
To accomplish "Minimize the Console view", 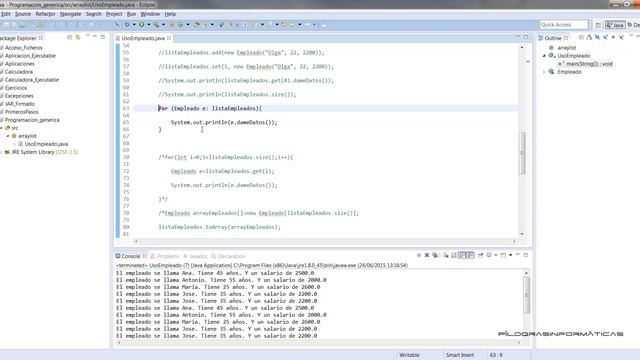I will tap(518, 254).
